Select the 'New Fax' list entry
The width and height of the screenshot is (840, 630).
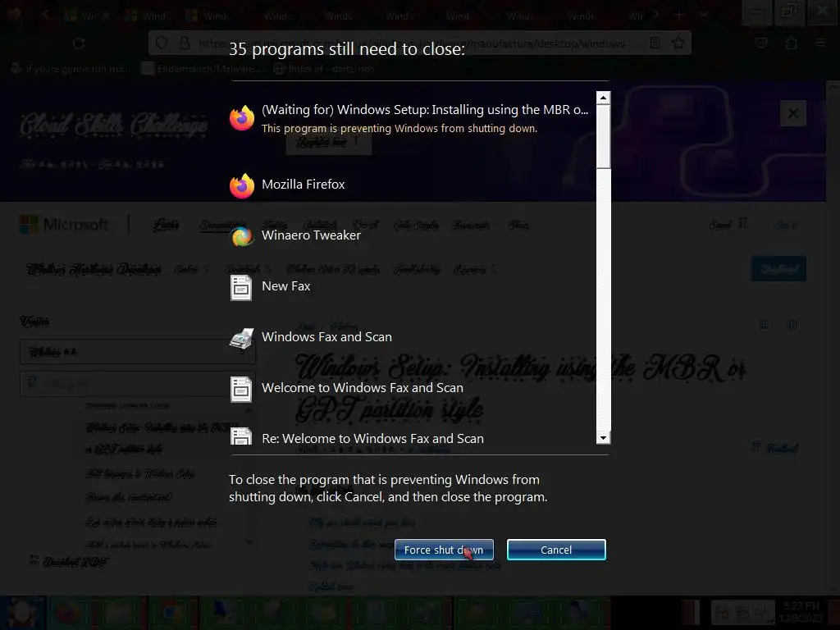(x=286, y=286)
